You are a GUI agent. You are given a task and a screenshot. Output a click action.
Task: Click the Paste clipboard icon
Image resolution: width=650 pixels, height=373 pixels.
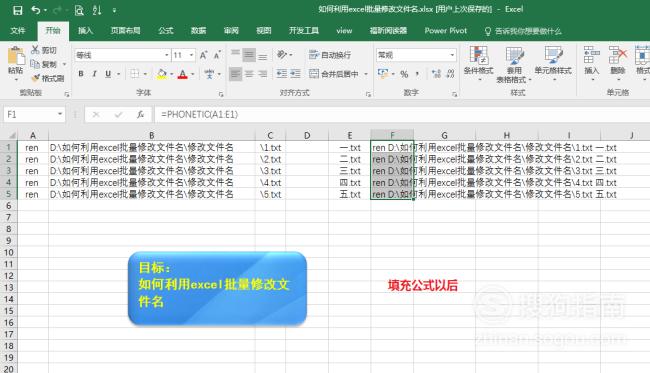click(16, 56)
